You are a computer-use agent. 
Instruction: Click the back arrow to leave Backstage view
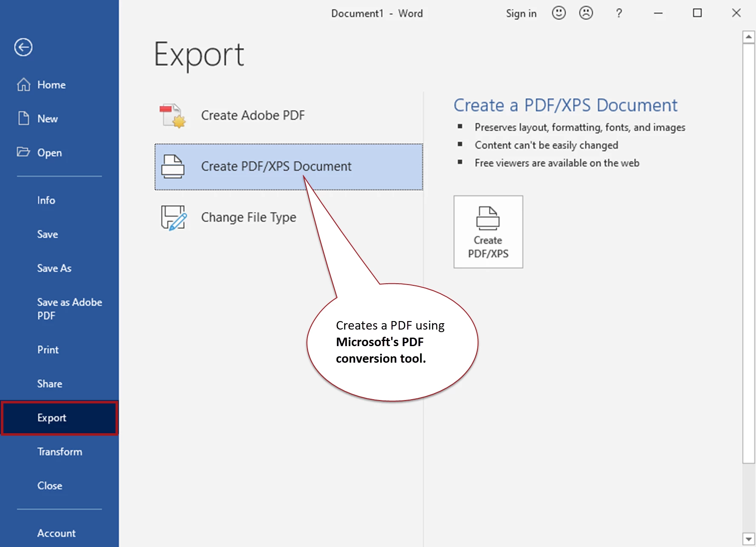click(23, 47)
